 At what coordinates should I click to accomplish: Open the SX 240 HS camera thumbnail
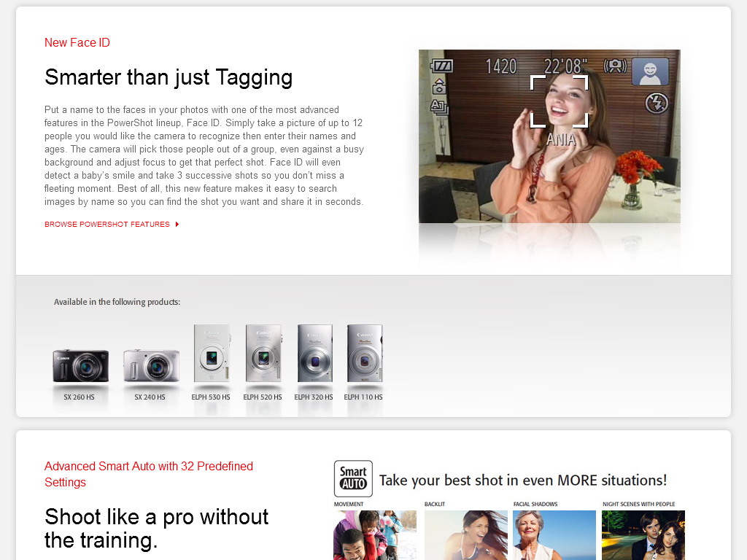click(x=151, y=366)
